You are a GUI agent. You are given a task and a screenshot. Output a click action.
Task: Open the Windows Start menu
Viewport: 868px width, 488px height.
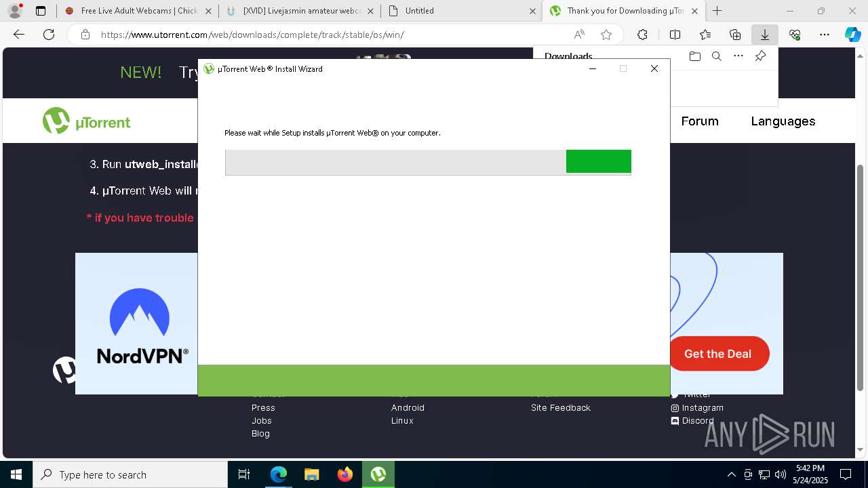(x=16, y=474)
